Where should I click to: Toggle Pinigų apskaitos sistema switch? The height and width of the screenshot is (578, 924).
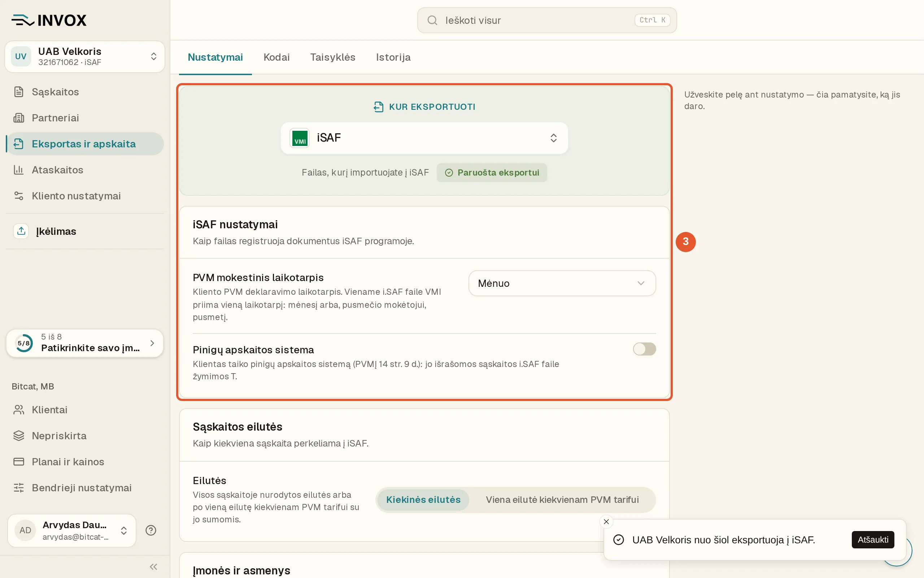click(x=644, y=349)
